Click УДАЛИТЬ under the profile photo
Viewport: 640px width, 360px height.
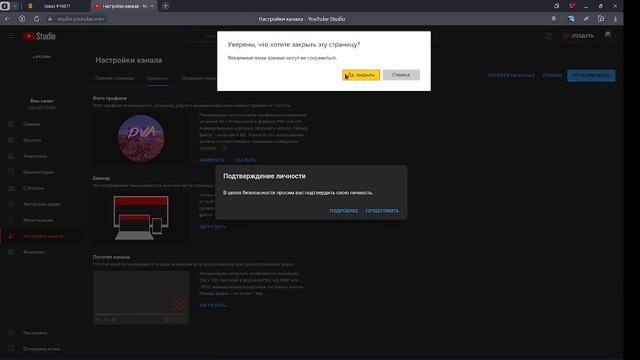point(245,160)
